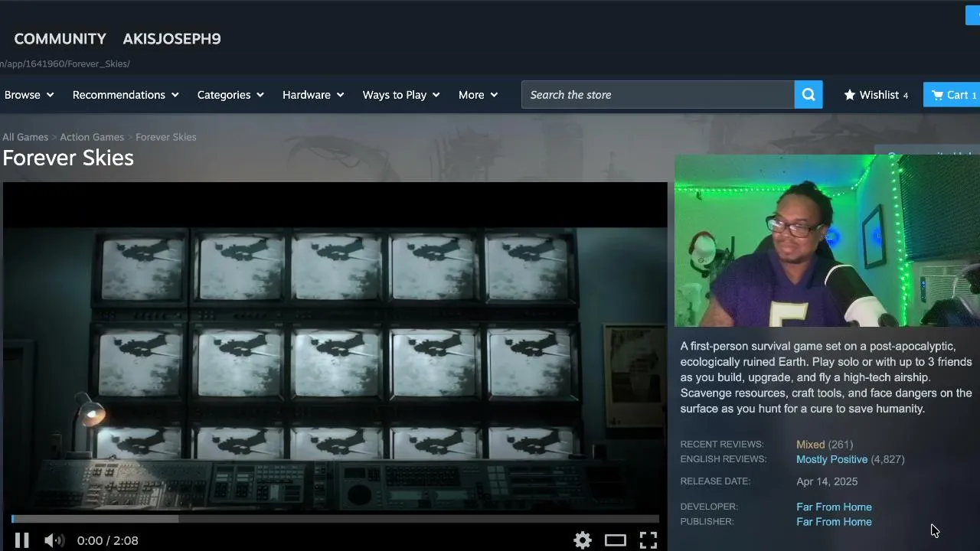Seek in the video progress bar
Image resolution: width=980 pixels, height=551 pixels.
[335, 519]
